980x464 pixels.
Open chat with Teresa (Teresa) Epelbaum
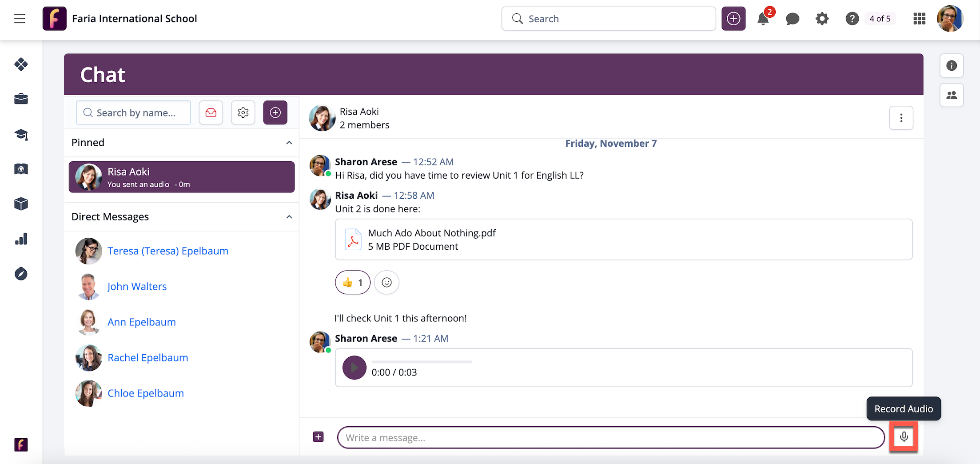pos(167,251)
